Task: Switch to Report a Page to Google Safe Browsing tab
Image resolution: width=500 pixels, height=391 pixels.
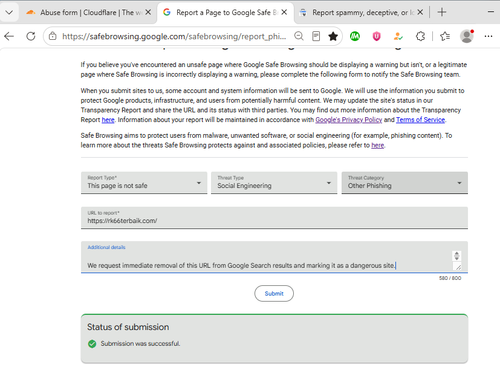Action: (224, 13)
